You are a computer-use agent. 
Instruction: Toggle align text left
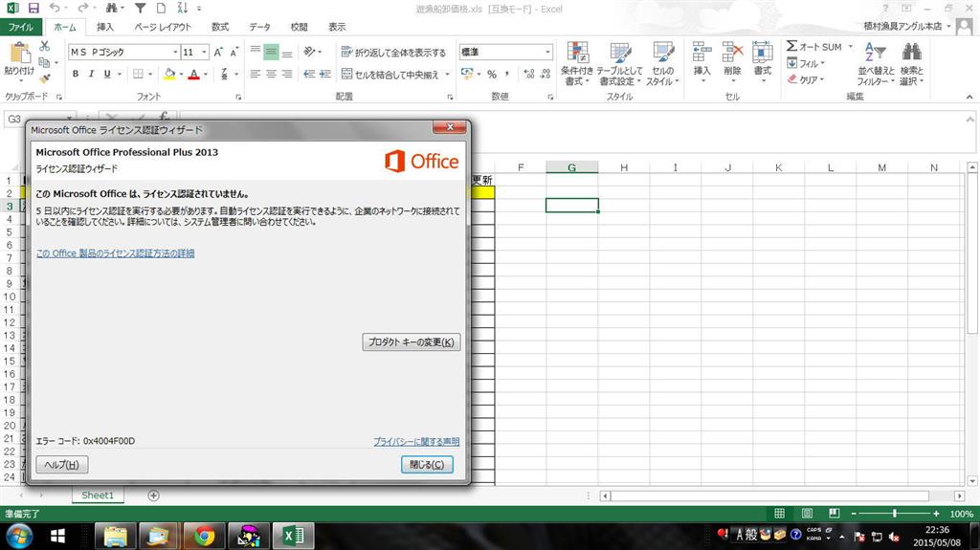pos(255,74)
